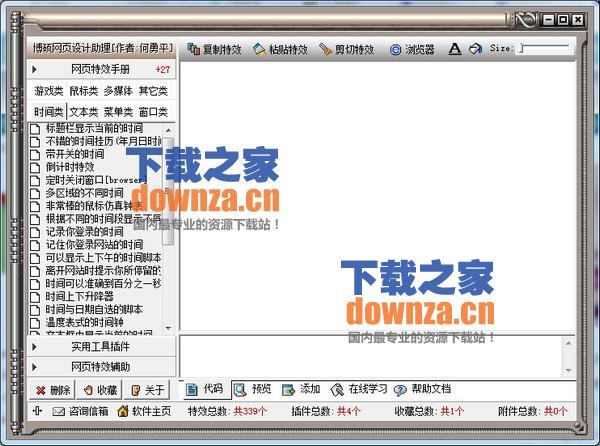Select the 多媒体 category tab
Viewport: 600px width, 446px height.
point(118,91)
